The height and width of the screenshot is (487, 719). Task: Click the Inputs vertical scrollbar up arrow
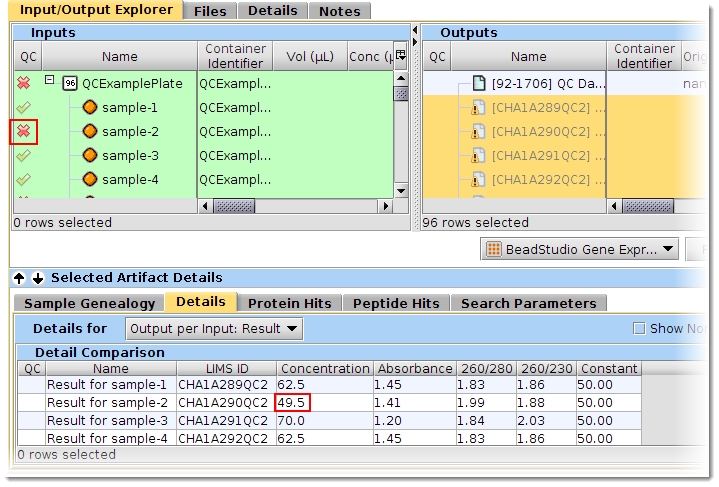(x=401, y=77)
